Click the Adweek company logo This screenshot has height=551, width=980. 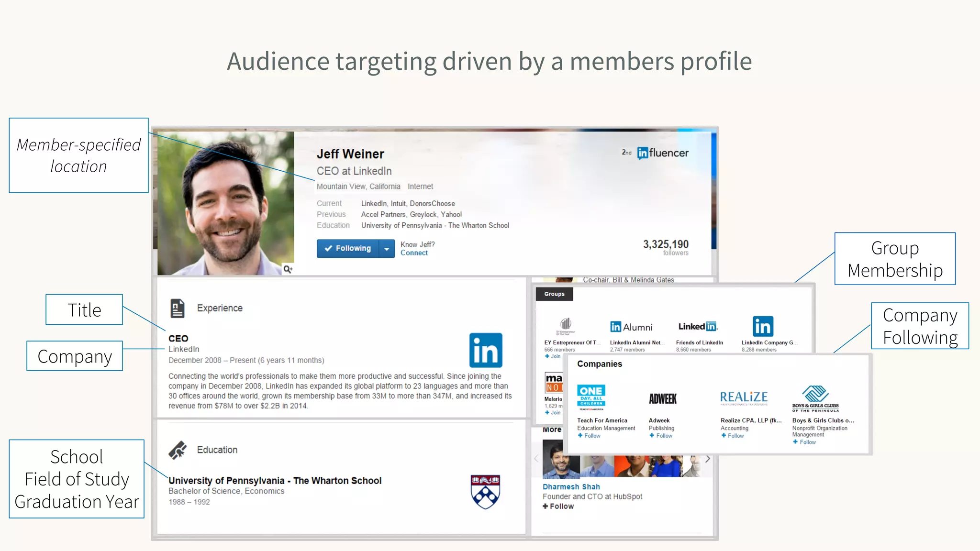click(x=663, y=398)
